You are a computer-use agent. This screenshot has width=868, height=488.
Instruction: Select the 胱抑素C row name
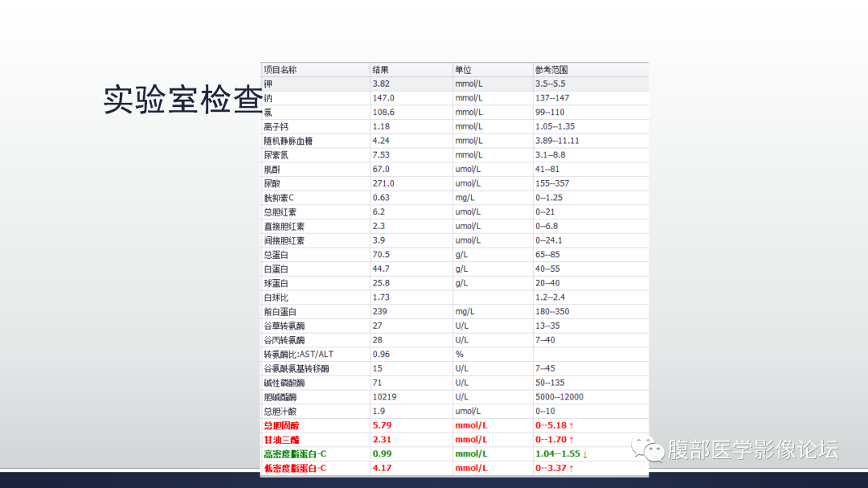279,198
